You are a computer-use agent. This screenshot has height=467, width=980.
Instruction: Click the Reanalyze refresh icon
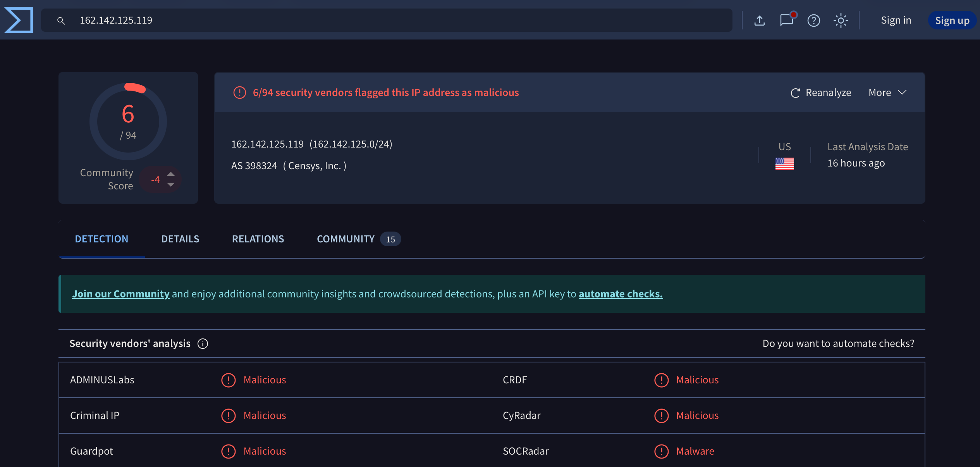(795, 93)
